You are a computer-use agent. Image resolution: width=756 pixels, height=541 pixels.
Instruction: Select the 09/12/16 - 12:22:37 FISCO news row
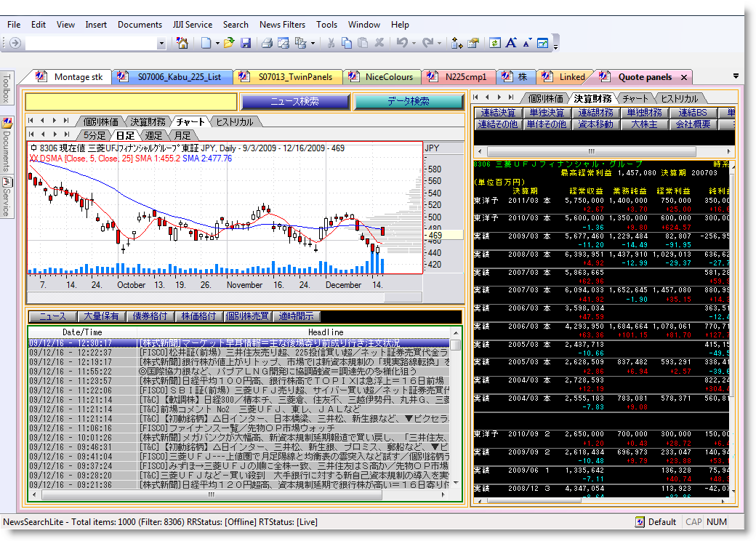click(240, 353)
